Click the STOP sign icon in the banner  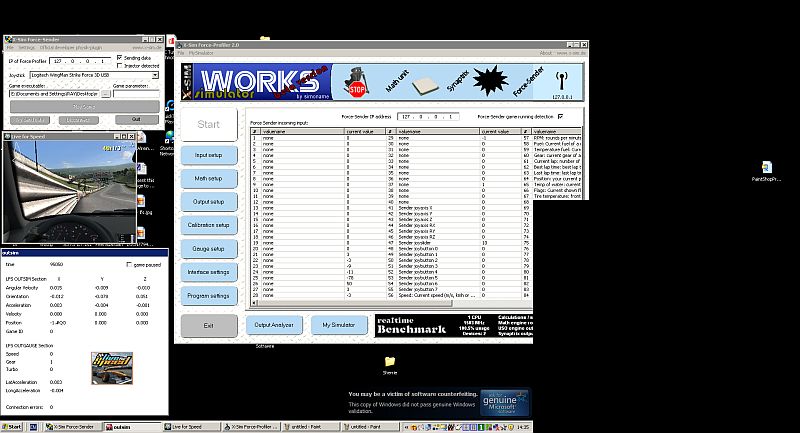(356, 83)
